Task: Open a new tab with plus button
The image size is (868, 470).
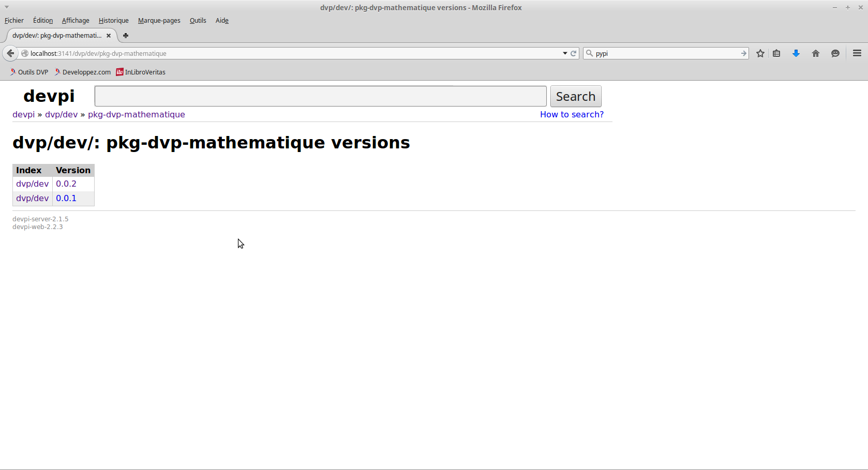Action: pyautogui.click(x=126, y=36)
